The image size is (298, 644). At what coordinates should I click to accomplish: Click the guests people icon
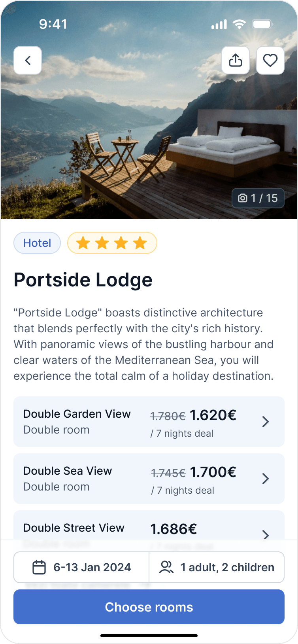166,567
